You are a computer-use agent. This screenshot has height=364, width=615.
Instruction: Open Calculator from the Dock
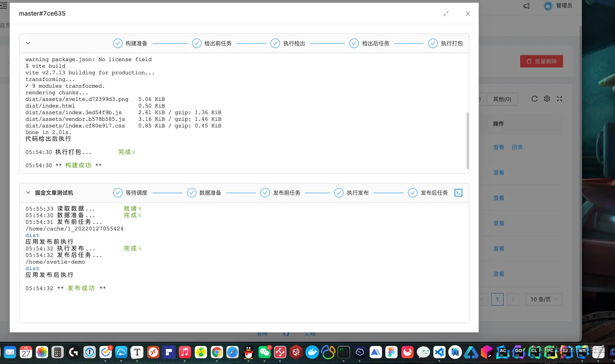pyautogui.click(x=58, y=352)
